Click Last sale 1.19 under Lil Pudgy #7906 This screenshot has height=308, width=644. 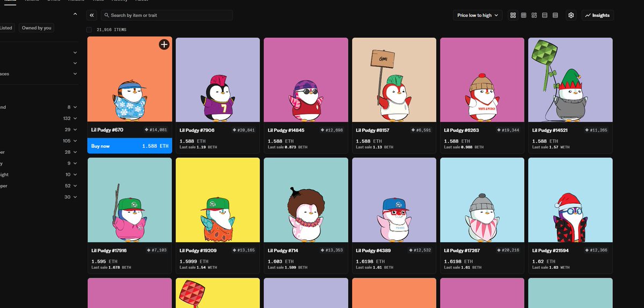click(198, 147)
